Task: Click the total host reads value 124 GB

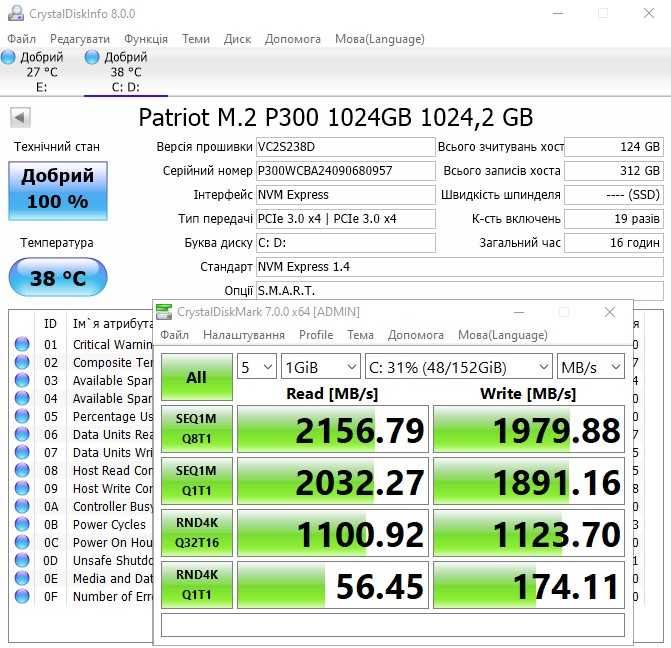Action: (x=614, y=147)
